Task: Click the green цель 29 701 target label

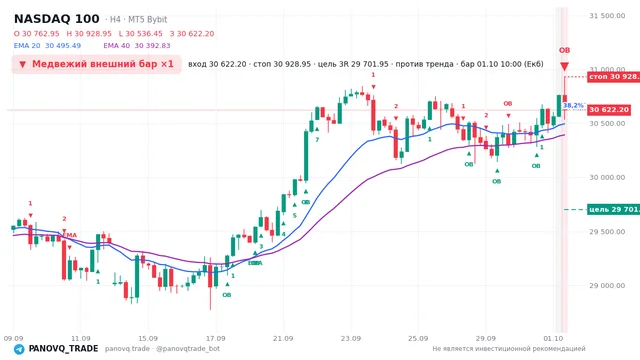Action: coord(613,209)
